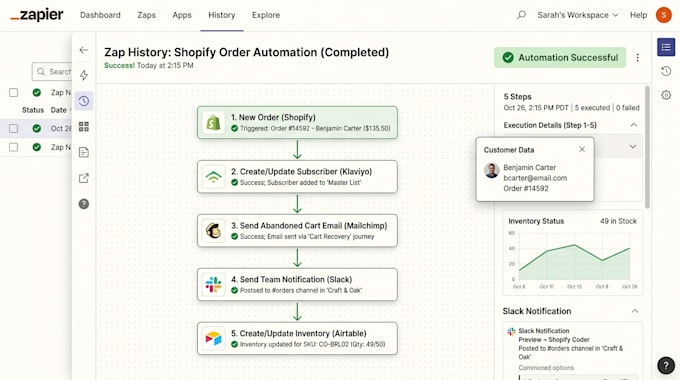Open the Zaps tab
The width and height of the screenshot is (680, 380).
(147, 15)
